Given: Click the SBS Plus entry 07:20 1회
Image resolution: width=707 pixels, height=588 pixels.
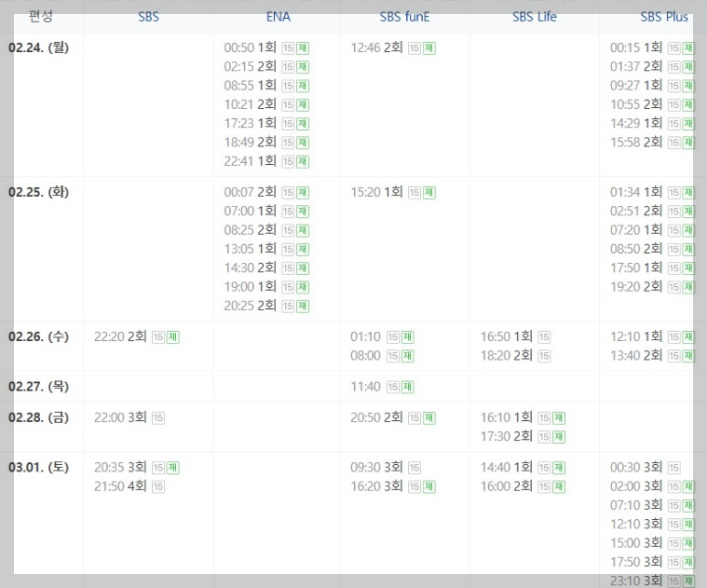Looking at the screenshot, I should coord(636,230).
